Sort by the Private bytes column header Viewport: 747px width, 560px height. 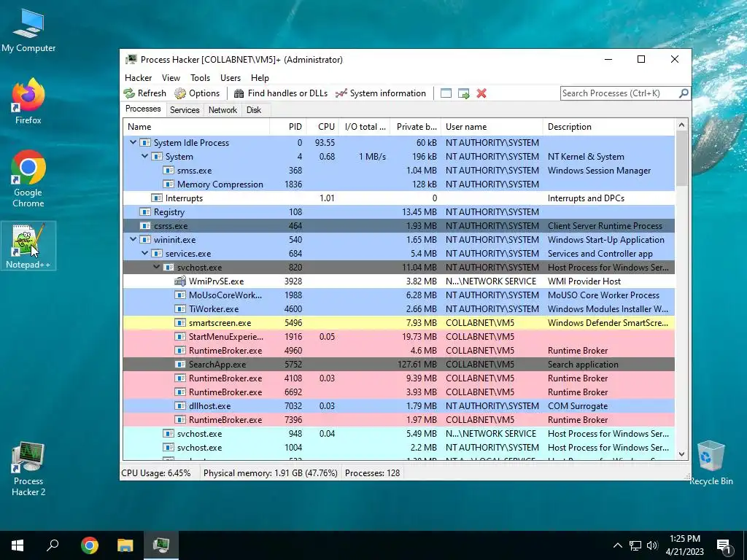click(x=415, y=127)
